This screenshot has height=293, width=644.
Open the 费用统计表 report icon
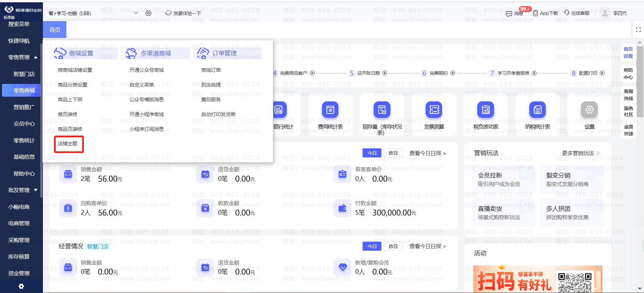[x=330, y=110]
